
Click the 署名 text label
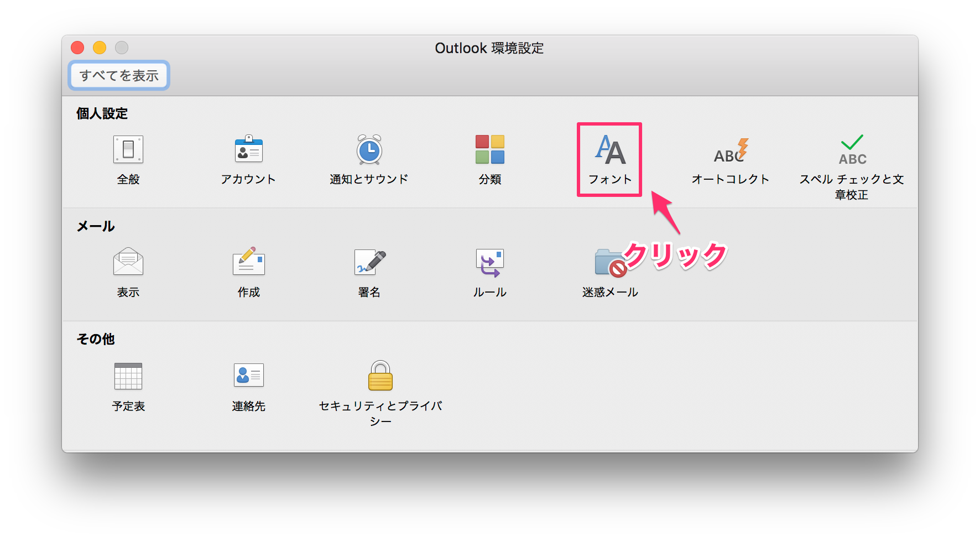point(369,292)
